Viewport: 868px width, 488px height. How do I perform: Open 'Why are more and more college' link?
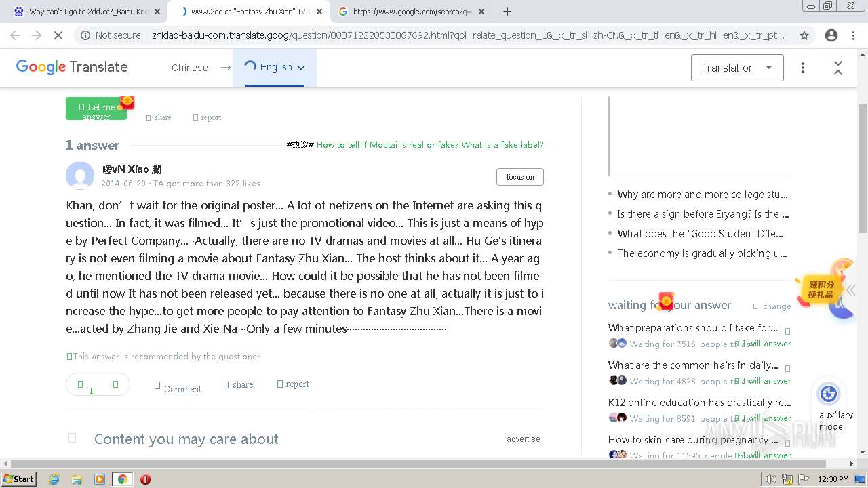point(703,195)
